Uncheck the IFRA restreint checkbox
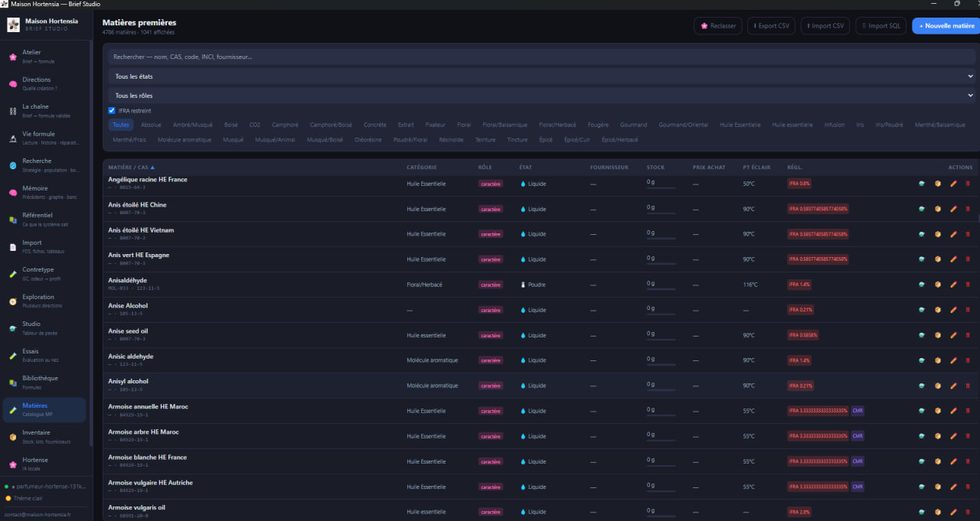Viewport: 980px width, 521px height. pyautogui.click(x=112, y=111)
